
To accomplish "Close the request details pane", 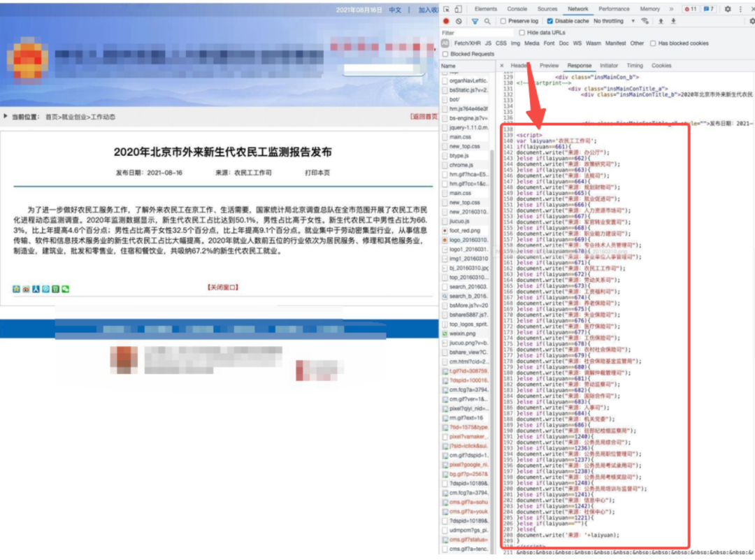I will coord(502,66).
